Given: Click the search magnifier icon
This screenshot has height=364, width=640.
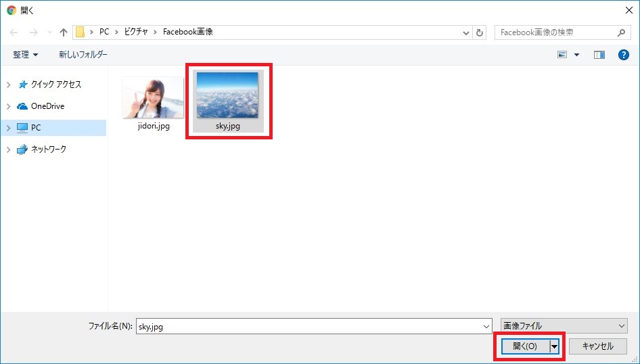Looking at the screenshot, I should pyautogui.click(x=621, y=32).
